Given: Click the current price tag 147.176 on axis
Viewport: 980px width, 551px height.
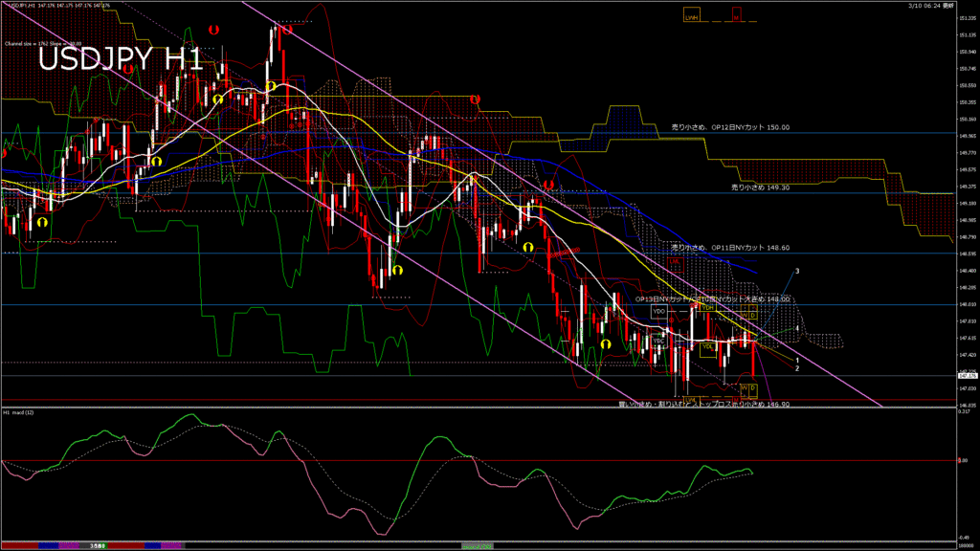Looking at the screenshot, I should pos(966,376).
